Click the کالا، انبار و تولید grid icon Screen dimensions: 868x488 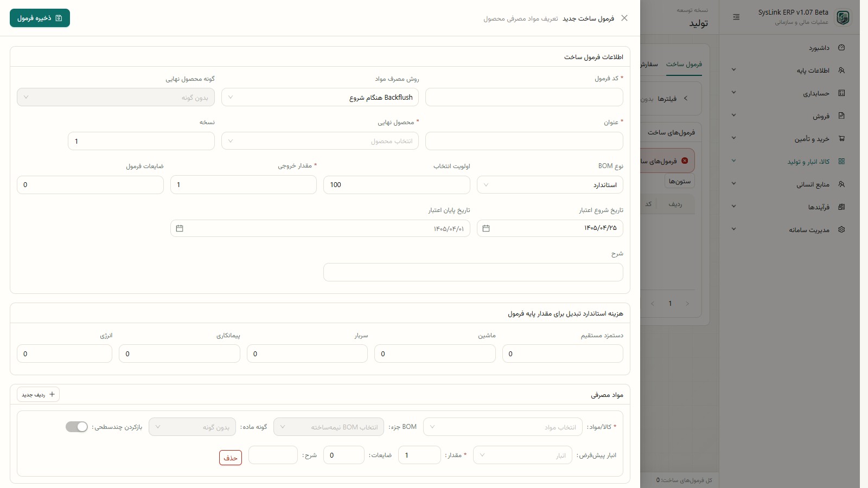click(841, 162)
